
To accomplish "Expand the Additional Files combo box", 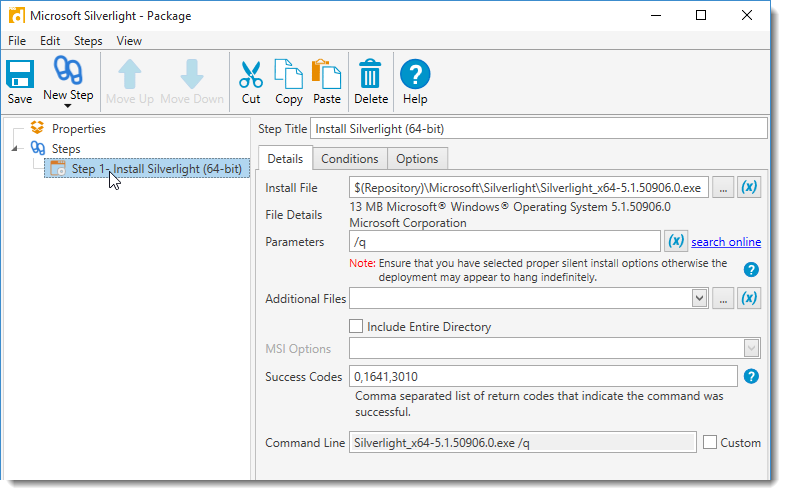I will tap(699, 298).
